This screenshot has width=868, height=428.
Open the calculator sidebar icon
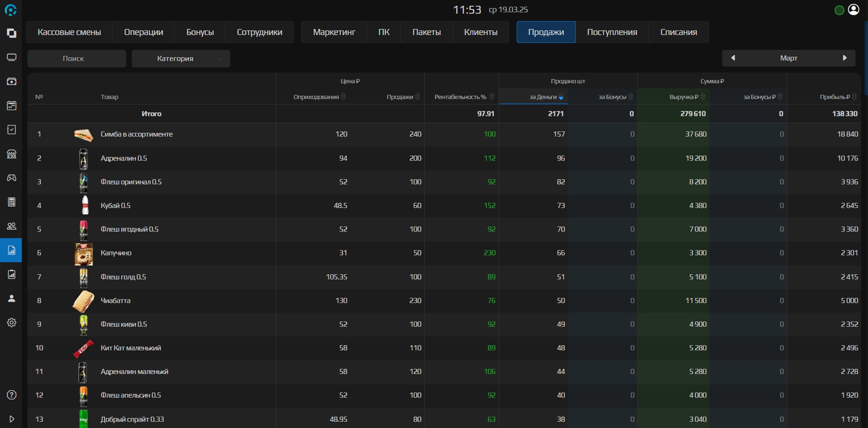click(x=12, y=202)
